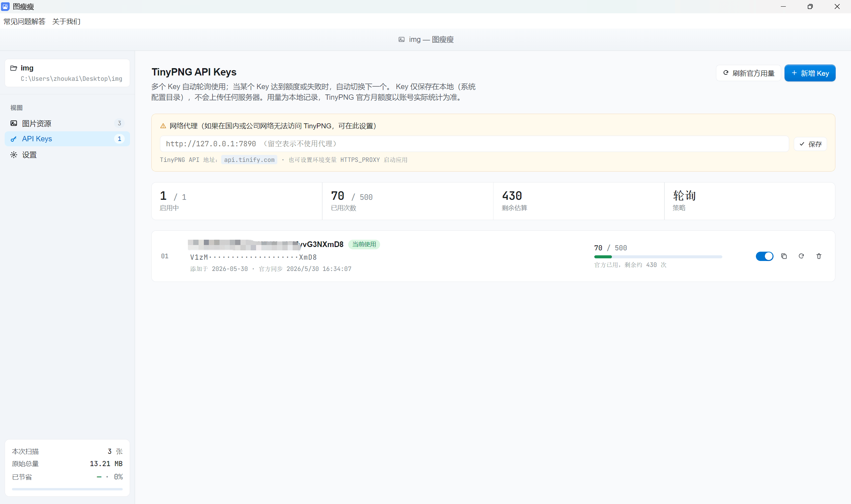Screen dimensions: 851x504
Task: Click the 设置 gear icon
Action: 14,155
